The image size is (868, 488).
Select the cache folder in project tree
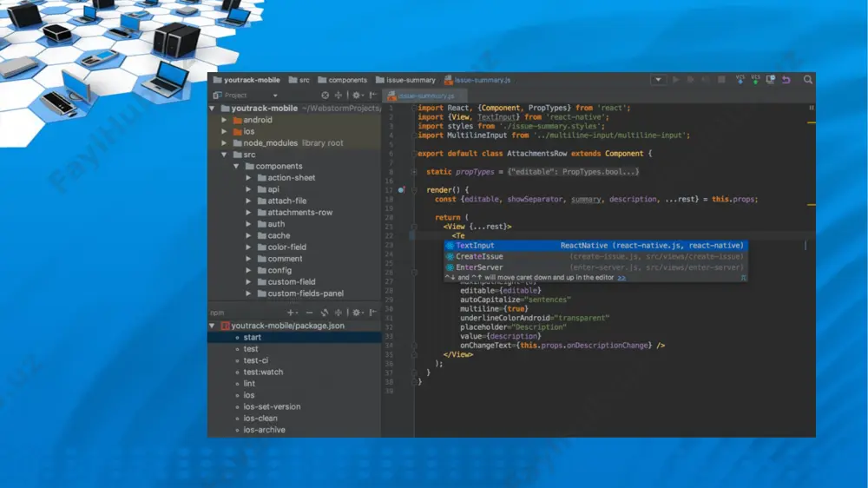279,235
